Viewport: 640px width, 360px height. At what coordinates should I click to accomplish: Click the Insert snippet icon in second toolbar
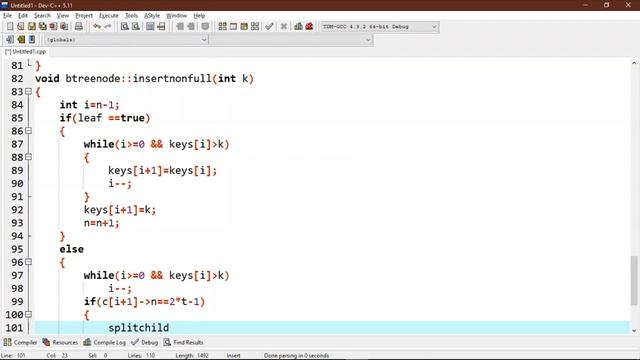(10, 40)
